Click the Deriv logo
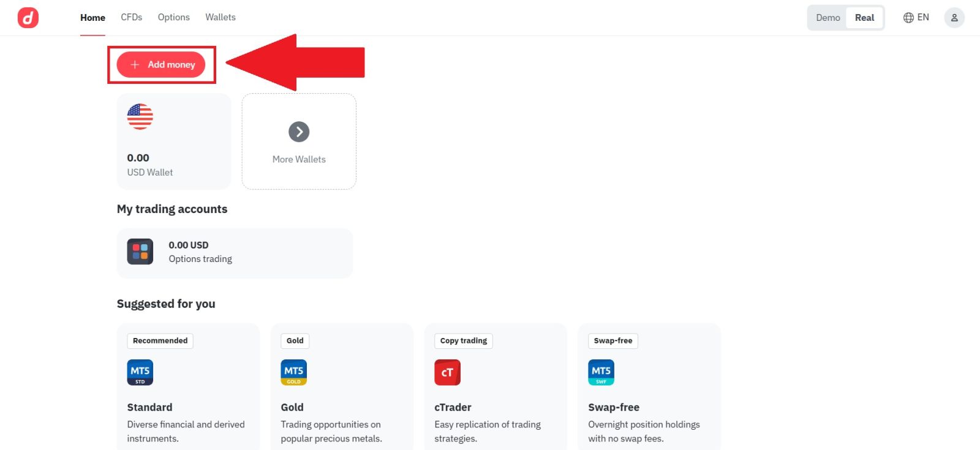The width and height of the screenshot is (980, 450). coord(28,17)
